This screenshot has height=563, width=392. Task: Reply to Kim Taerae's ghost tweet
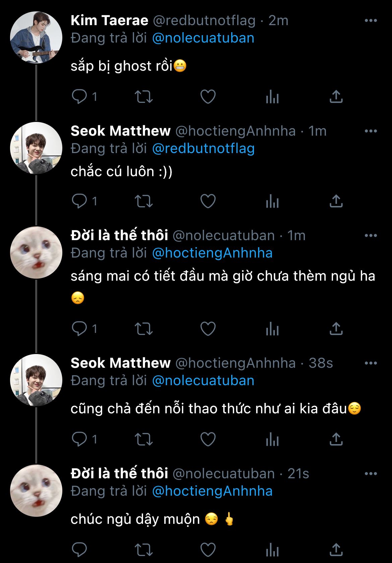tap(79, 97)
